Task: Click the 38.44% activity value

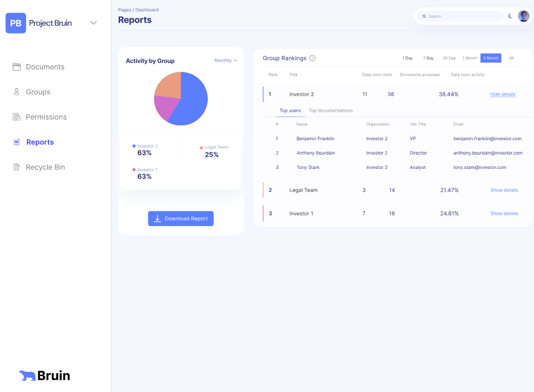Action: 448,94
